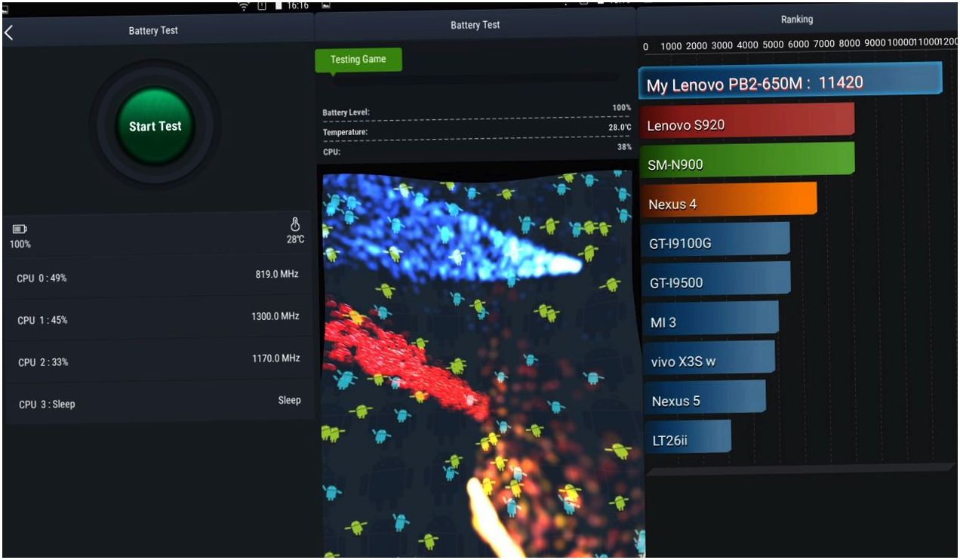This screenshot has height=560, width=960.
Task: Click the 819.0 MHz frequency value
Action: [x=277, y=274]
